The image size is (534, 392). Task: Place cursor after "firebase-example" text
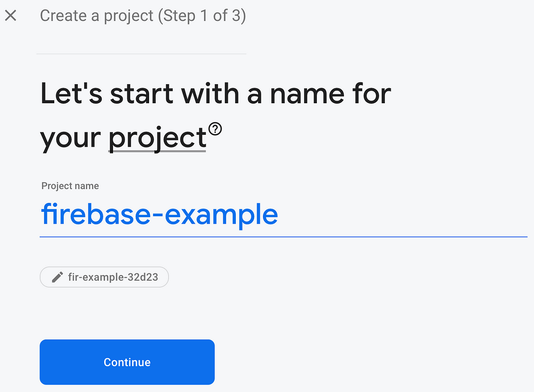coord(279,214)
